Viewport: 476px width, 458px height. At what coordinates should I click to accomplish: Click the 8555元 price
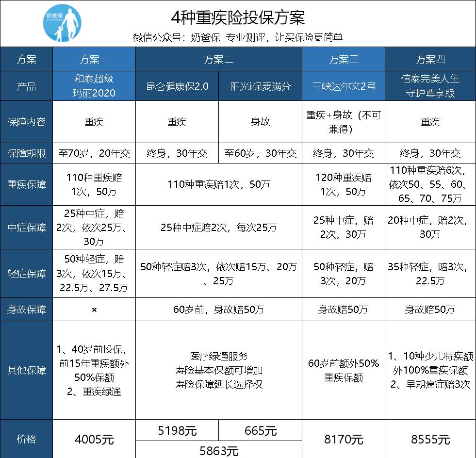pos(430,439)
